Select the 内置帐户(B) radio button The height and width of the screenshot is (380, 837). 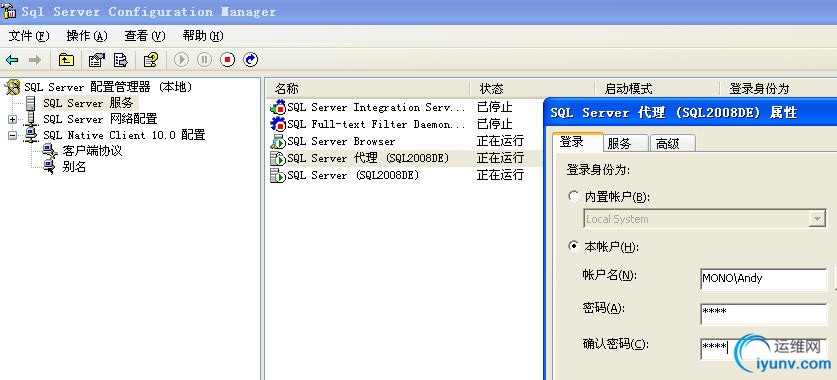(574, 196)
